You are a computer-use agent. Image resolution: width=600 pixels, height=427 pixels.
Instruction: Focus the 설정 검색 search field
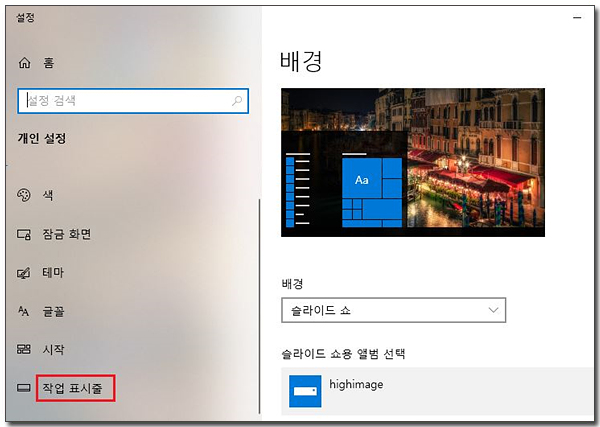tap(133, 101)
